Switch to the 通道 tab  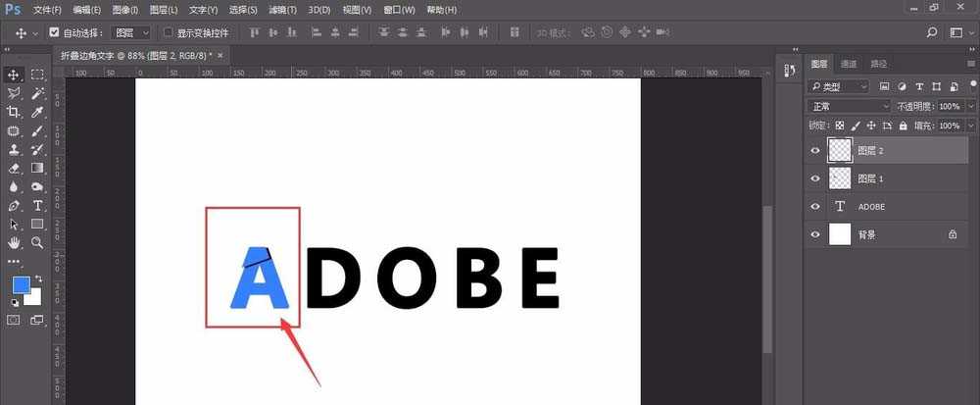pyautogui.click(x=849, y=64)
